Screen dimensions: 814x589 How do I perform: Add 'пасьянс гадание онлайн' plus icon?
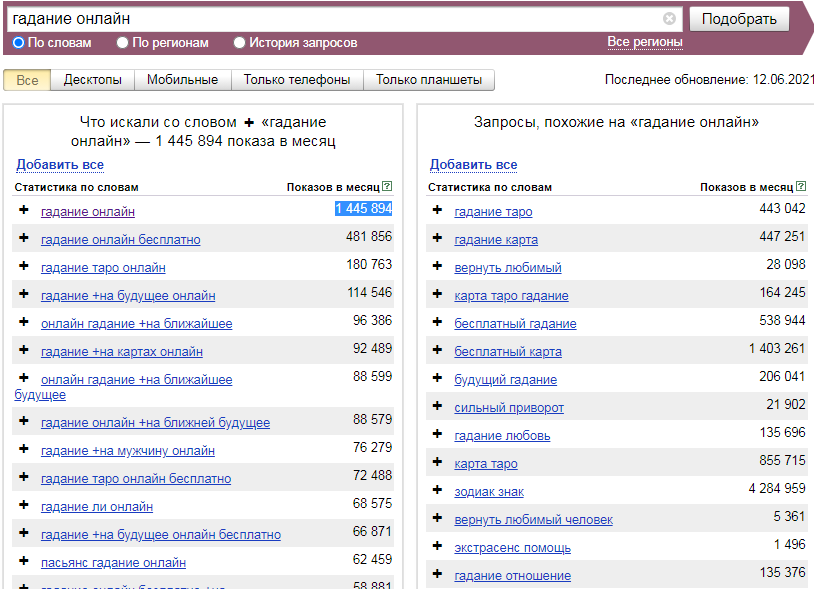pyautogui.click(x=23, y=561)
